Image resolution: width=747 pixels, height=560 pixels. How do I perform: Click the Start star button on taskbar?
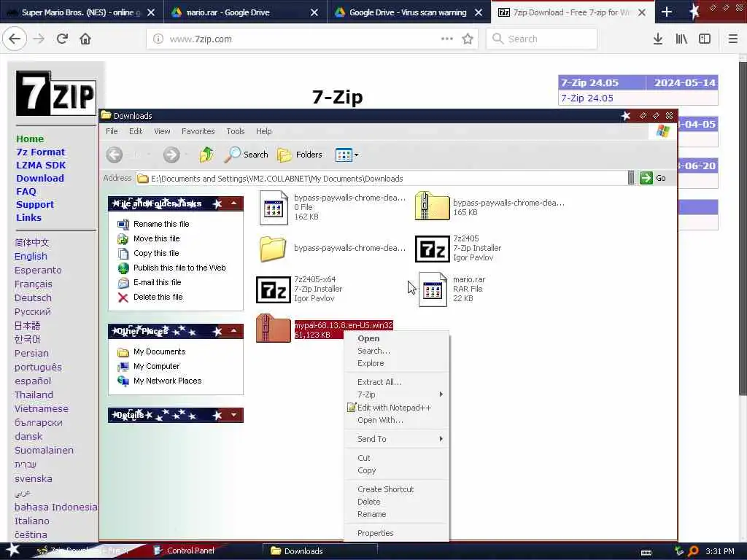13,550
